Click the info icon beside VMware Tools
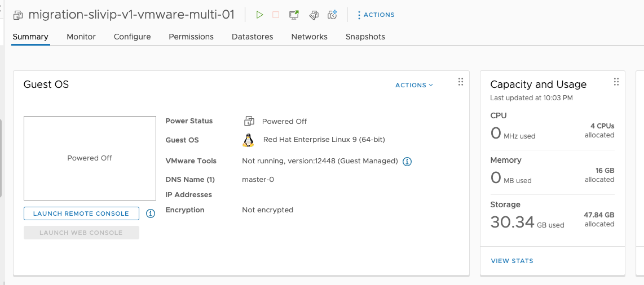 407,162
